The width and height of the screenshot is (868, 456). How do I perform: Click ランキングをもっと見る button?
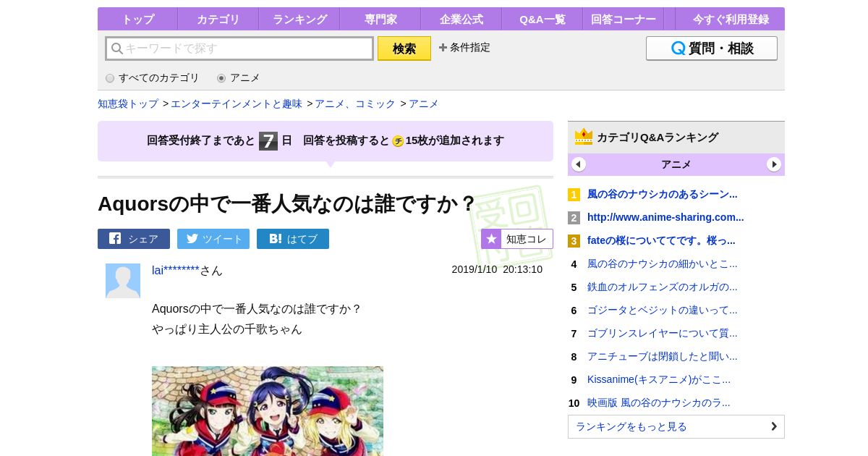676,426
